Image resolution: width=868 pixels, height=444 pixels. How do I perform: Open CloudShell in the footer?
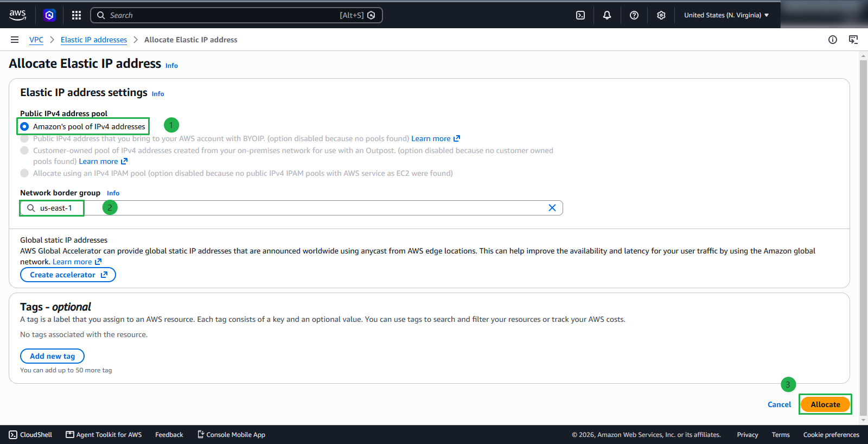(30, 435)
